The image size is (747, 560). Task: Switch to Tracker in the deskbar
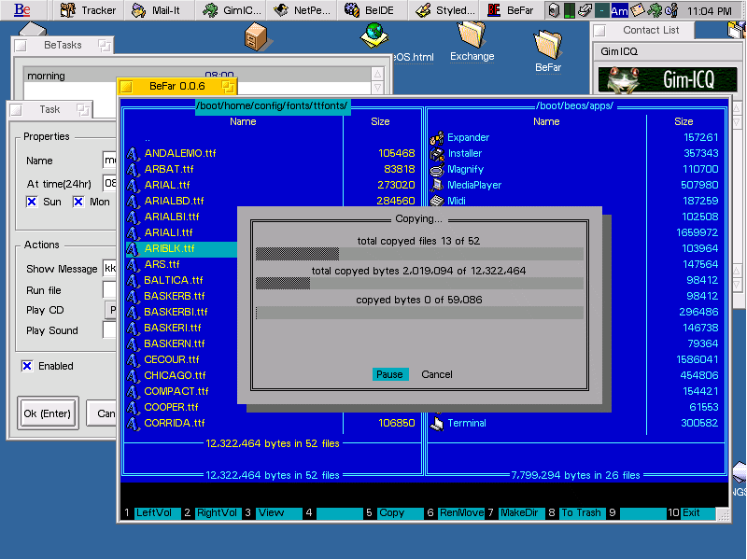88,10
